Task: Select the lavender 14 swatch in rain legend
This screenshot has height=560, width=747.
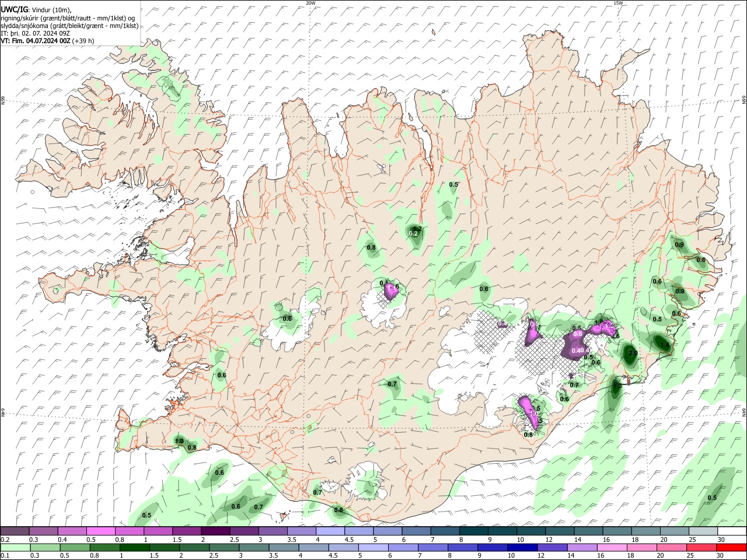Action: pos(582,548)
